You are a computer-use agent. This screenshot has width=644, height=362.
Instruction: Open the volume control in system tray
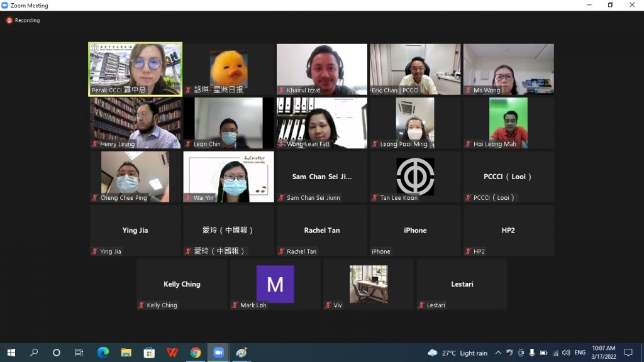566,353
